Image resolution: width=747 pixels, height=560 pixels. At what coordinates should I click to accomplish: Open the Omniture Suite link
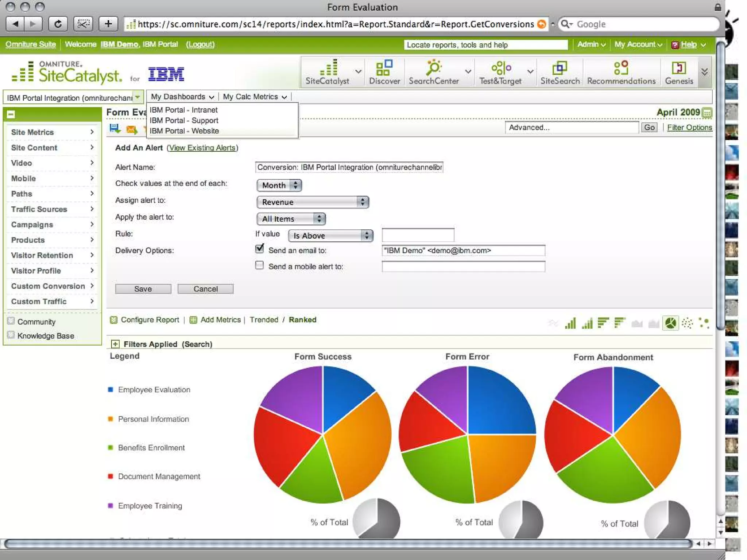coord(31,44)
